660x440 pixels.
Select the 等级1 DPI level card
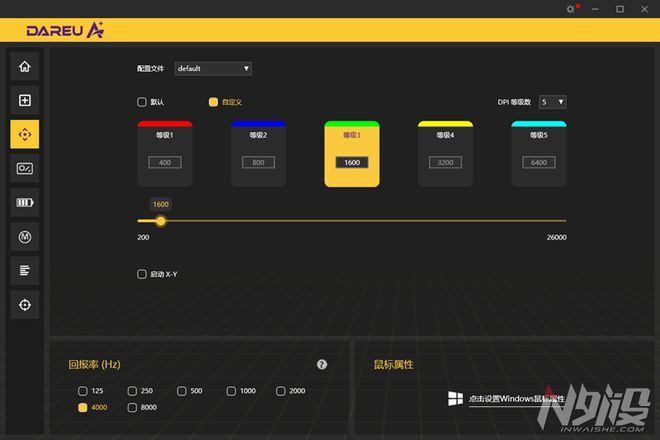[164, 153]
